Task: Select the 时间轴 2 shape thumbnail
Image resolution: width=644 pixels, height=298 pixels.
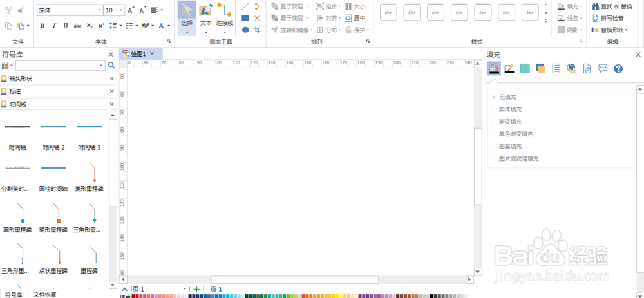Action: pos(53,136)
